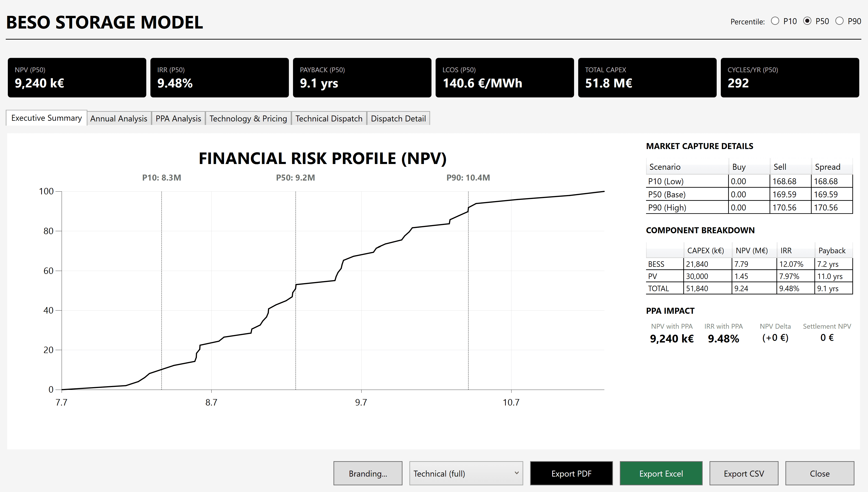
Task: Open the Technical (full) export format dropdown
Action: tap(466, 473)
